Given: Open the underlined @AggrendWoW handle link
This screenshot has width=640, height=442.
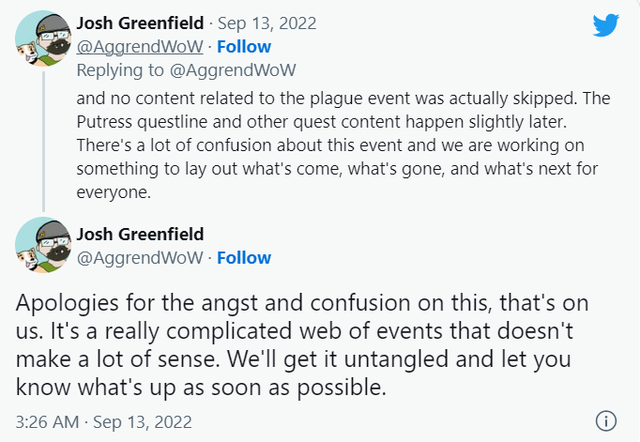Looking at the screenshot, I should pyautogui.click(x=140, y=47).
